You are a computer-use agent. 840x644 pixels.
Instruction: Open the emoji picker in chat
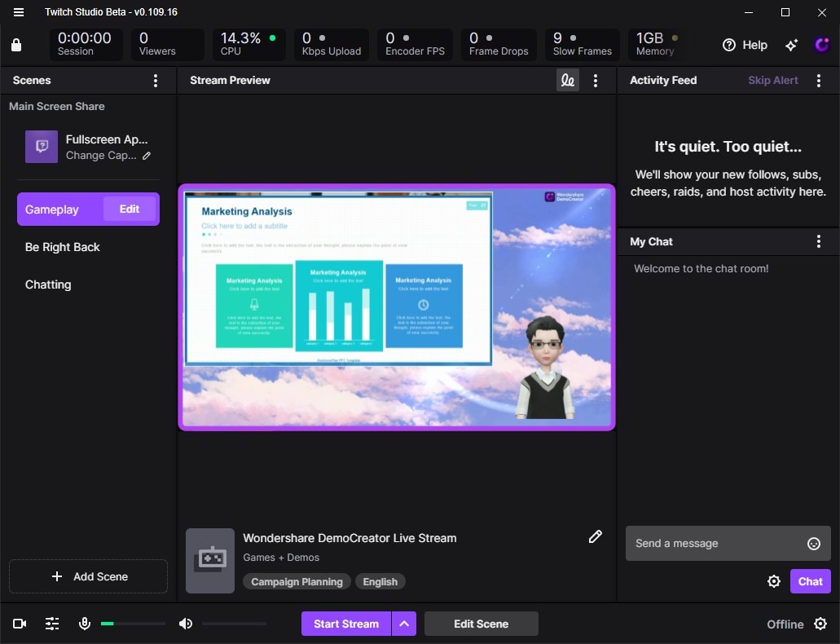pos(813,544)
